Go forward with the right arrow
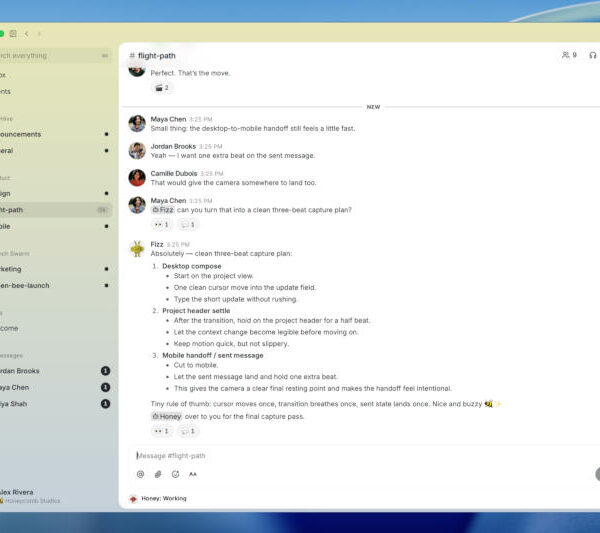Viewport: 600px width, 533px height. click(39, 34)
